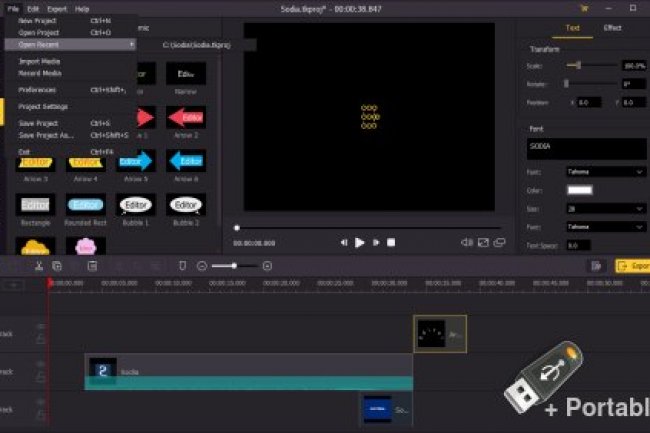Click the yellow Export button
The image size is (650, 433).
pyautogui.click(x=633, y=266)
